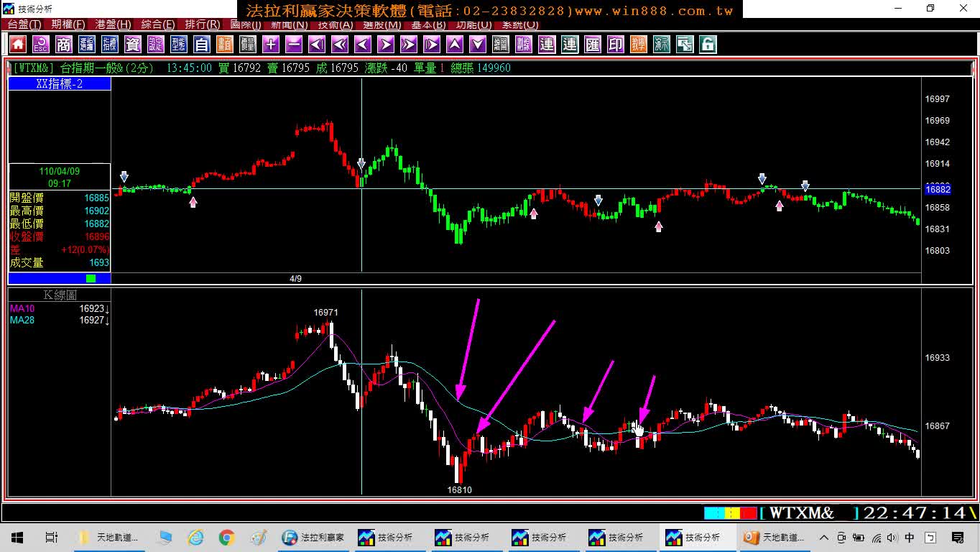980x552 pixels.
Task: Click the purple plus zoom-in icon
Action: pyautogui.click(x=271, y=45)
